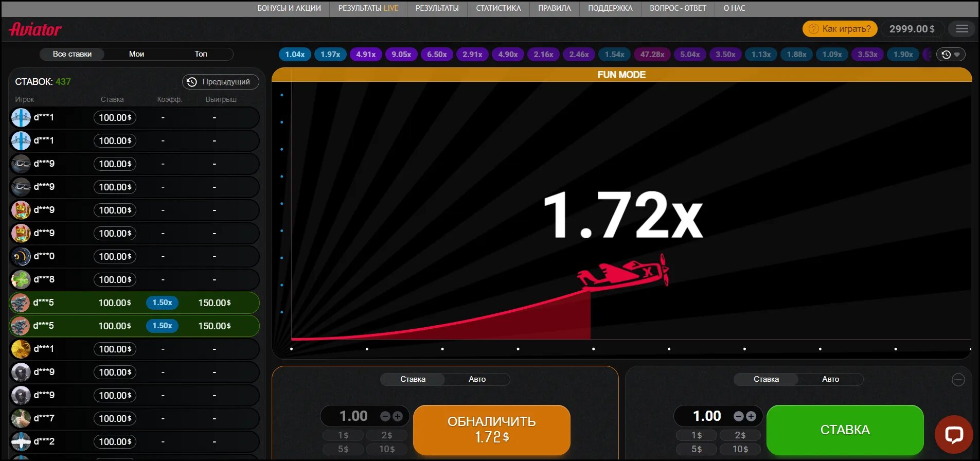The image size is (980, 461).
Task: Click the moon avatar of player d***0
Action: pos(21,256)
